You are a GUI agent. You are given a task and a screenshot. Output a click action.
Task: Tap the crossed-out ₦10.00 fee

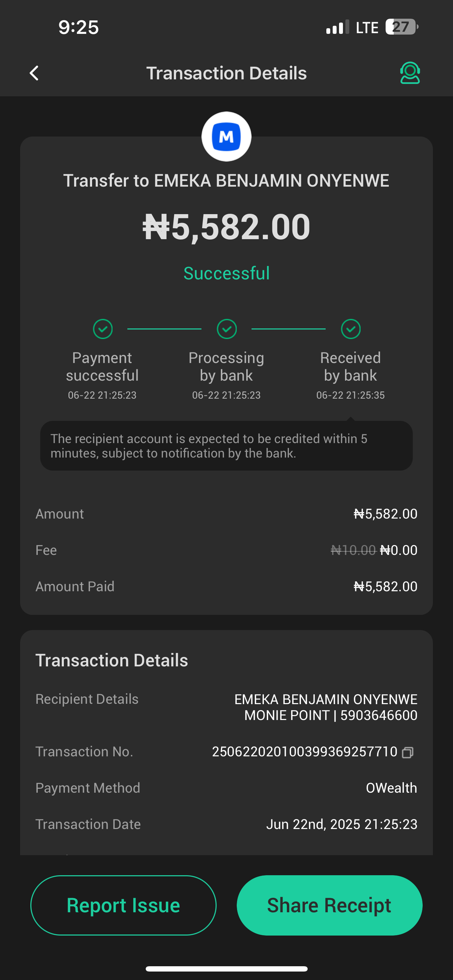click(x=354, y=550)
